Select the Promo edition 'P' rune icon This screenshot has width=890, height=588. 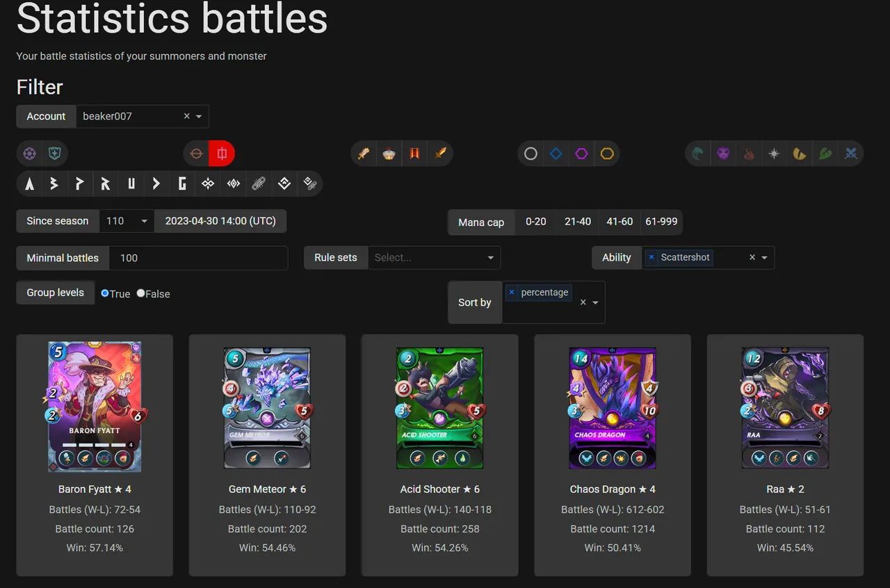tap(80, 183)
